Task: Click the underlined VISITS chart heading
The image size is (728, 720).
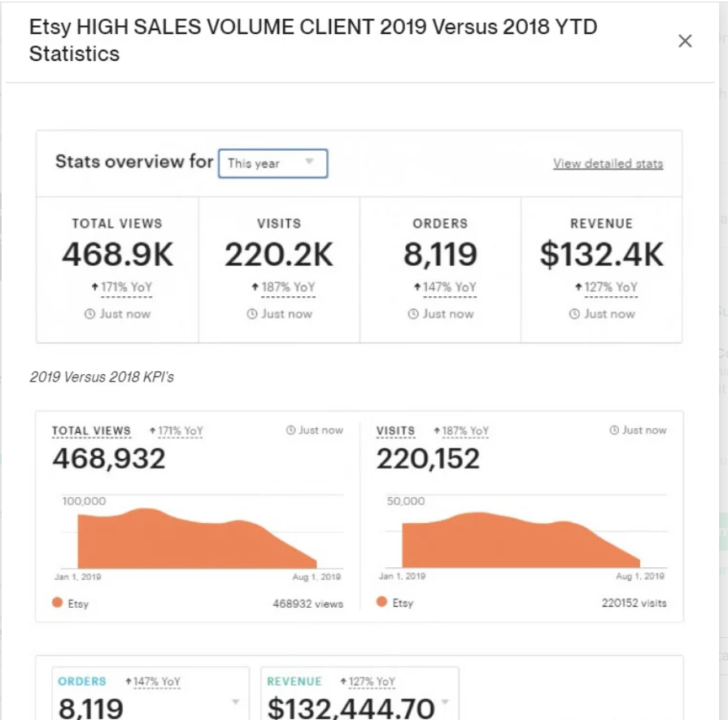Action: pos(395,431)
